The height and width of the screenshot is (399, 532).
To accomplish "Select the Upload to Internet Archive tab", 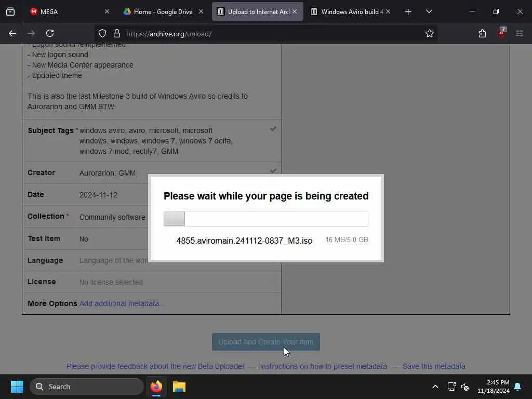I will click(258, 11).
